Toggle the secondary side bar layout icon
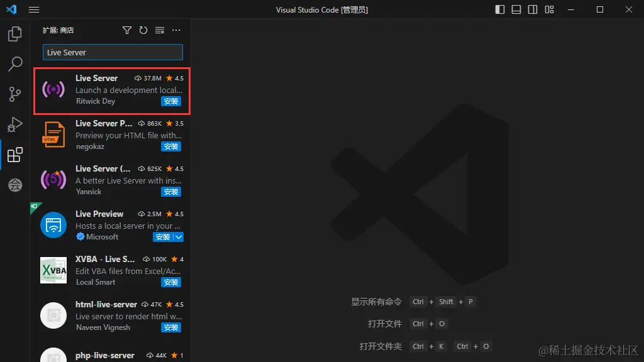 point(533,9)
